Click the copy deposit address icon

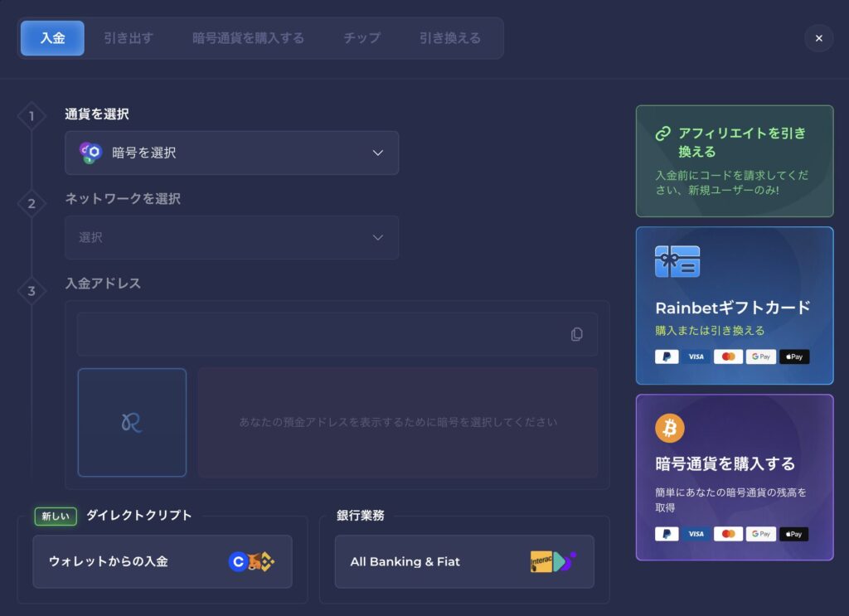pyautogui.click(x=576, y=334)
